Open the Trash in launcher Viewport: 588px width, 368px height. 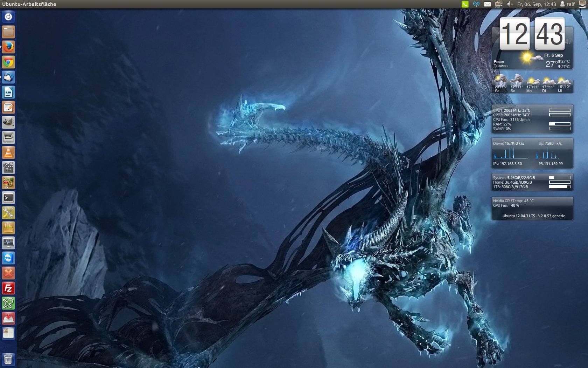[8, 359]
